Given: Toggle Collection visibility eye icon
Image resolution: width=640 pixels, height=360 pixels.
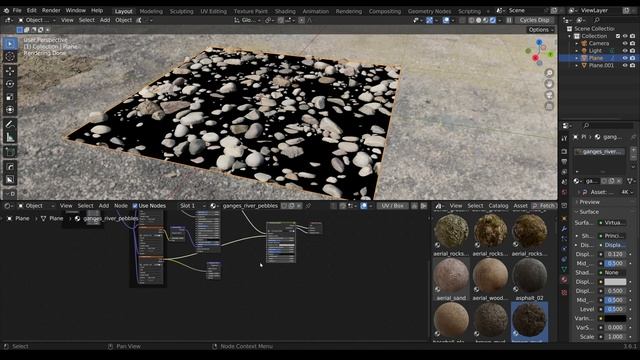Looking at the screenshot, I should [x=625, y=36].
